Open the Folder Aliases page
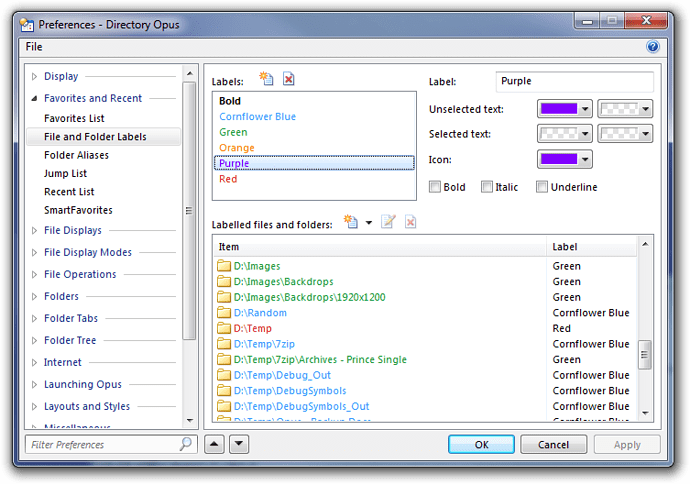Viewport: 690px width, 484px height. (76, 155)
